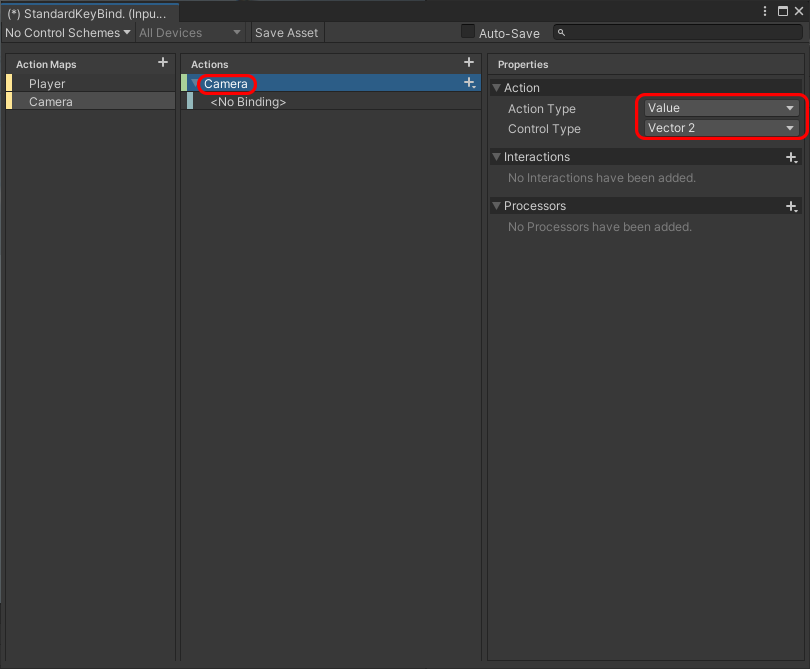This screenshot has height=669, width=810.
Task: Select the <No Binding> entry
Action: [331, 102]
